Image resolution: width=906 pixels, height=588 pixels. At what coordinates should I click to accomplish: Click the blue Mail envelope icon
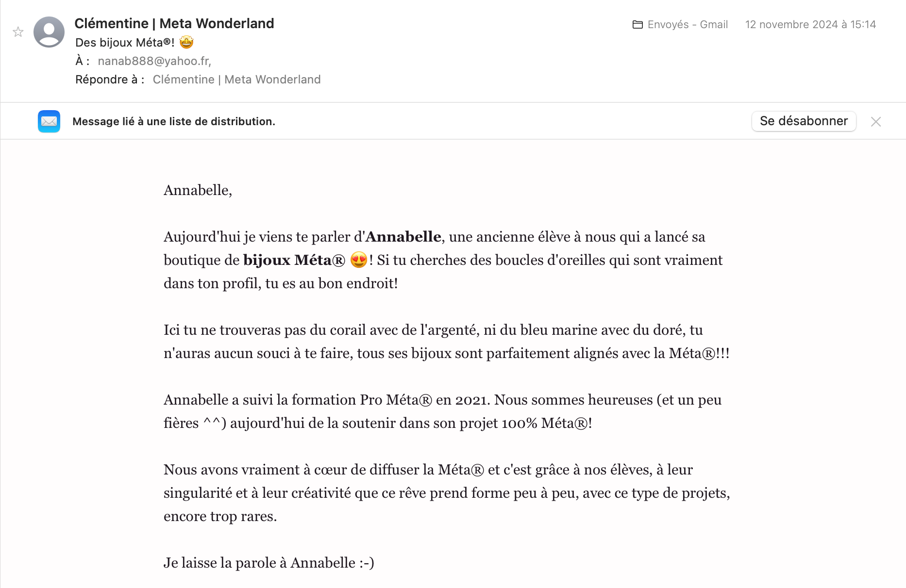[49, 121]
